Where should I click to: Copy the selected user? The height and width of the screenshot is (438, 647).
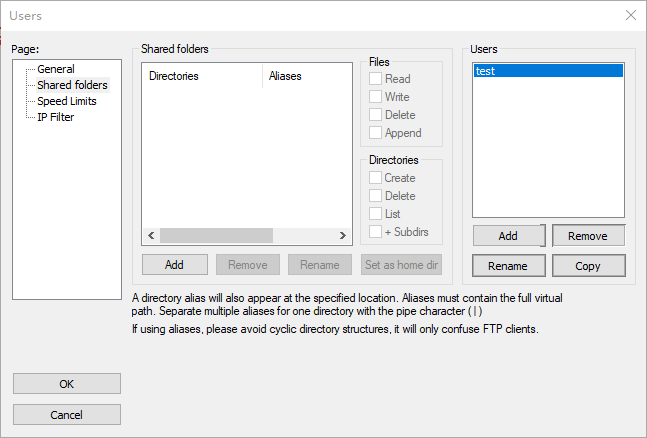tap(588, 266)
